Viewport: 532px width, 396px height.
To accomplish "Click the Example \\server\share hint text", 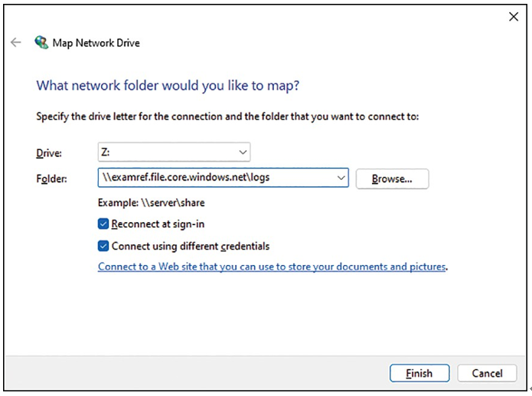I will pos(152,203).
